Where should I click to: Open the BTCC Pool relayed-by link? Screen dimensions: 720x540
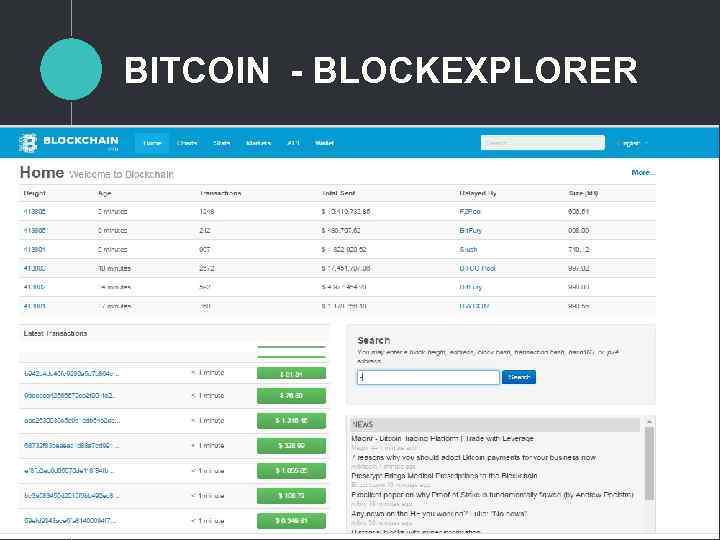pos(478,268)
